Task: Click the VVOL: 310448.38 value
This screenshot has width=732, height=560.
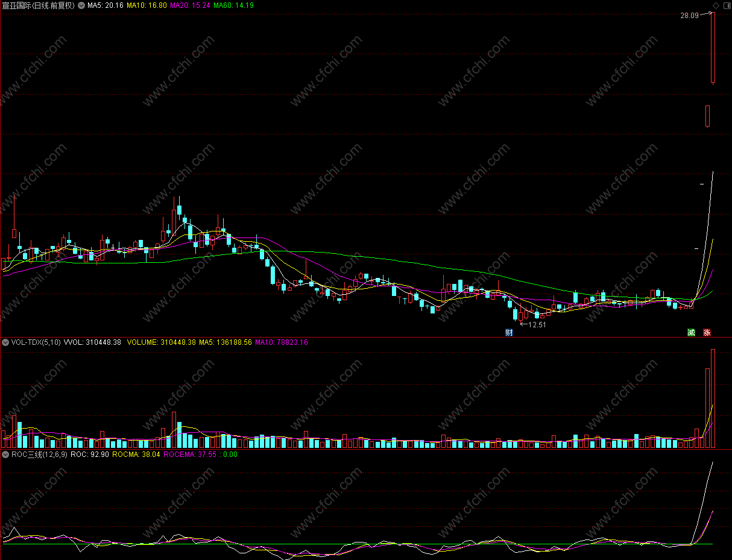Action: (x=92, y=342)
